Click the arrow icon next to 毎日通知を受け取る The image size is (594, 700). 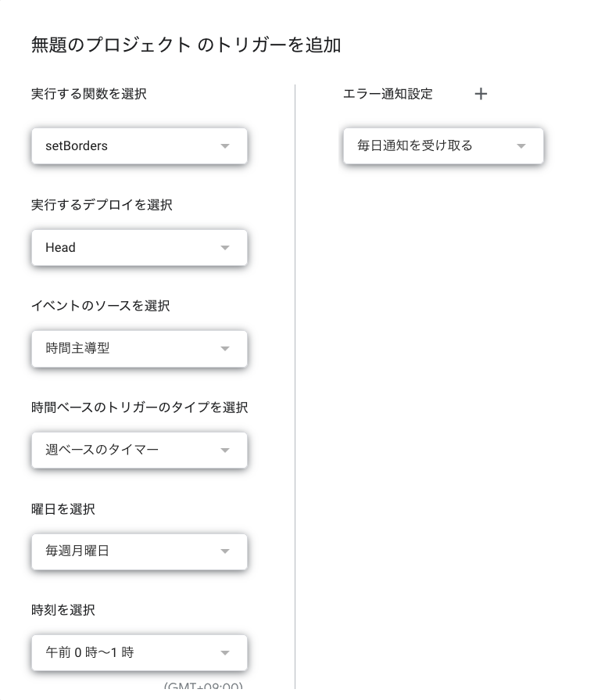point(521,146)
